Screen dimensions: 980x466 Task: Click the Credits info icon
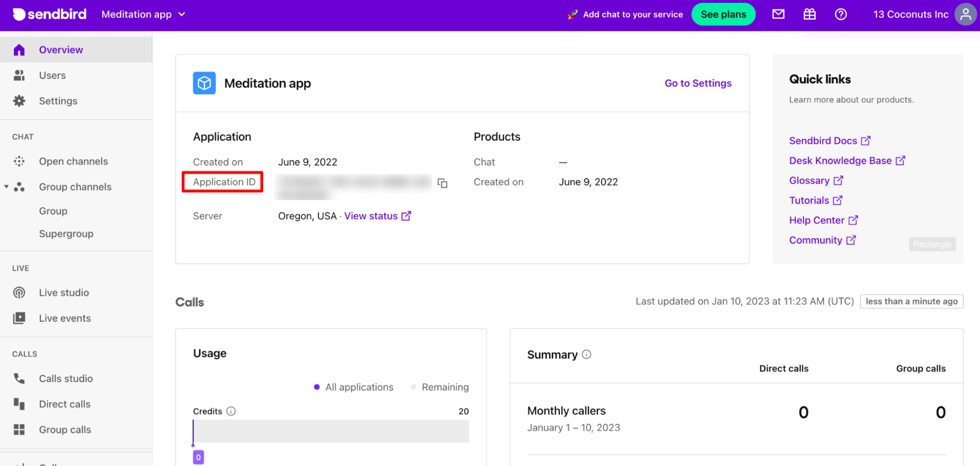(x=231, y=411)
